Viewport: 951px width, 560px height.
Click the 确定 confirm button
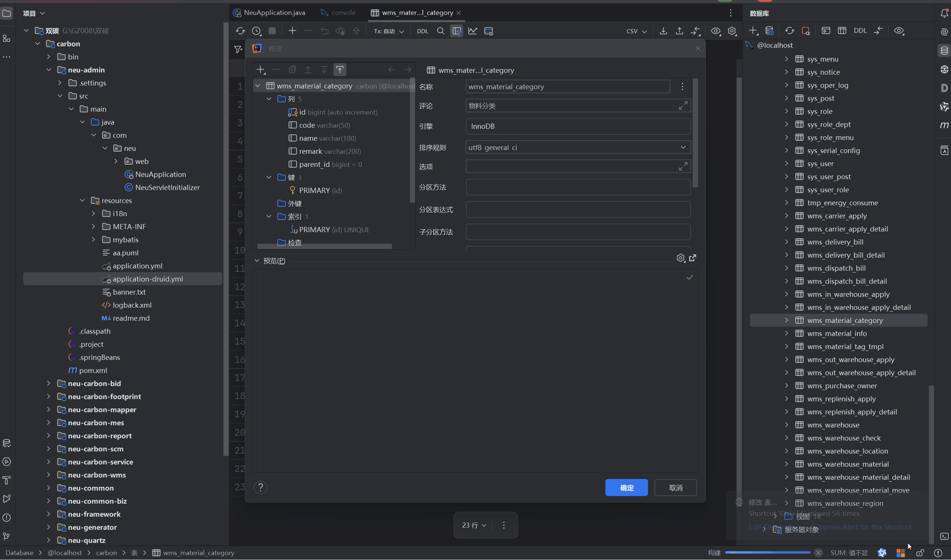[626, 488]
